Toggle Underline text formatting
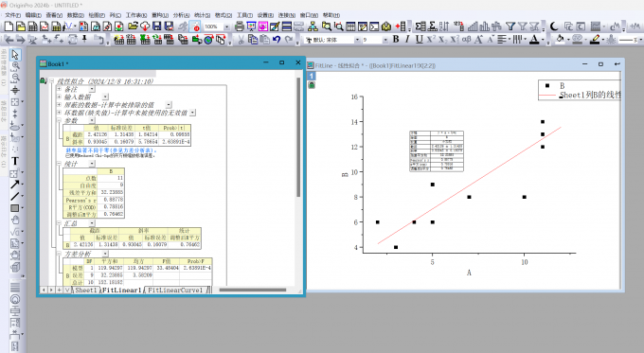This screenshot has height=353, width=644. [x=419, y=40]
